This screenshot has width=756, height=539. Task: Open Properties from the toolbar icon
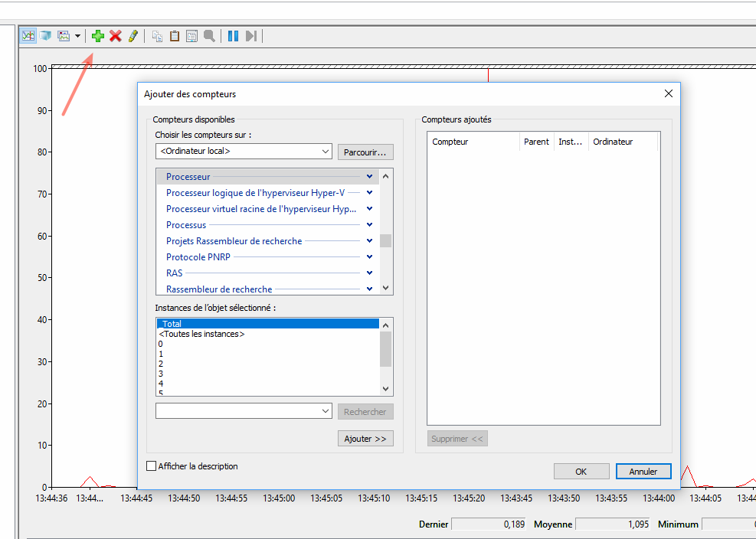click(191, 36)
